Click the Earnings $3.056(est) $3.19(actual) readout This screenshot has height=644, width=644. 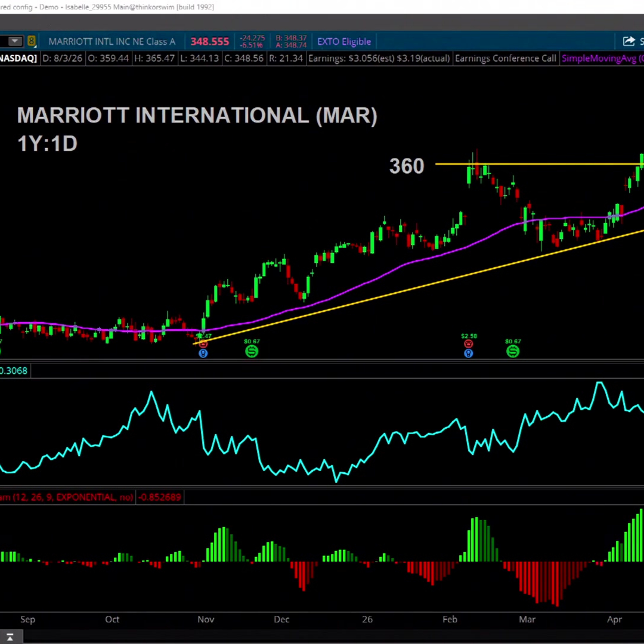click(379, 59)
